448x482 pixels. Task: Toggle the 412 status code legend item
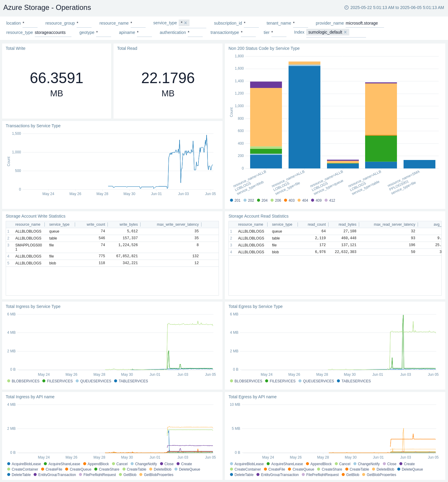tap(330, 200)
